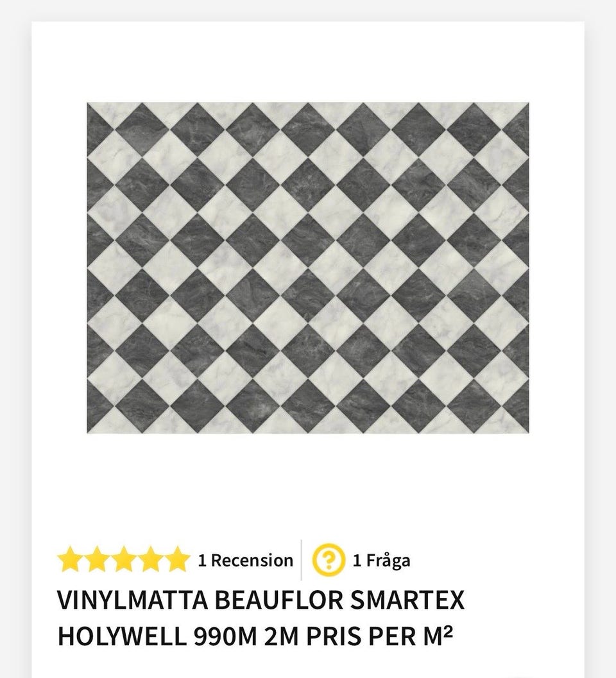Click the word HOLYWELL in the title

click(122, 636)
